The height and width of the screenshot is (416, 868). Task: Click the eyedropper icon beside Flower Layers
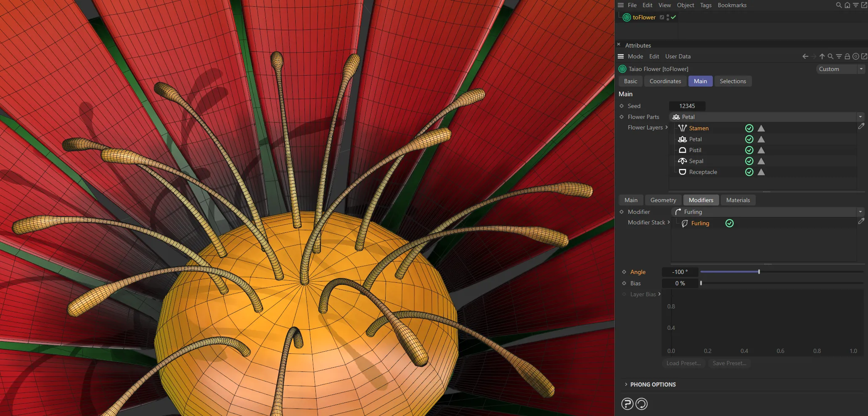(x=862, y=126)
